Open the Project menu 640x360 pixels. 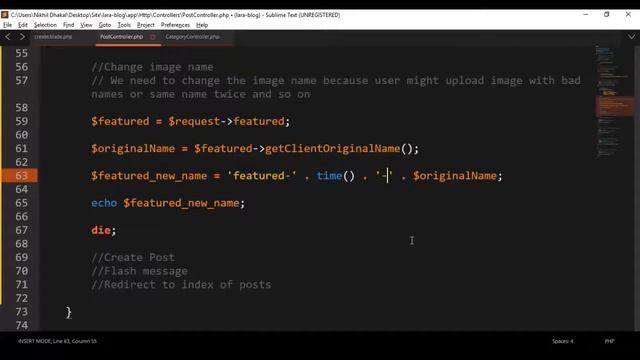145,25
